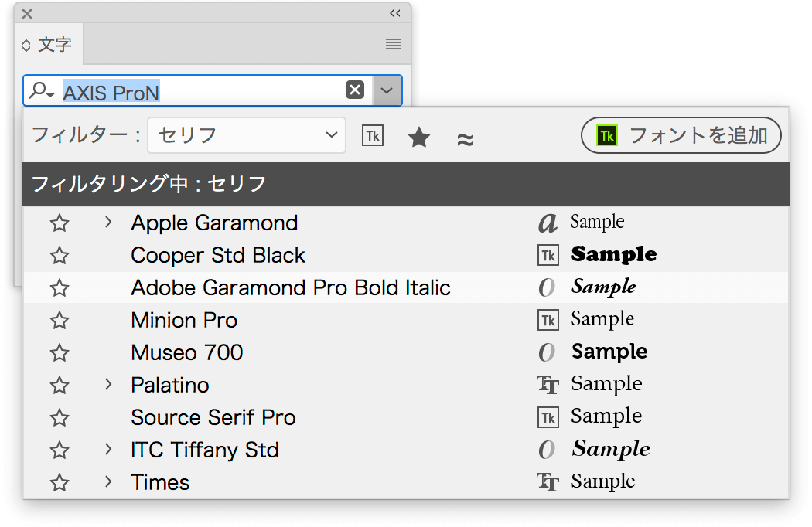812x527 pixels.
Task: Collapse panel using double-arrow icon
Action: 395,13
